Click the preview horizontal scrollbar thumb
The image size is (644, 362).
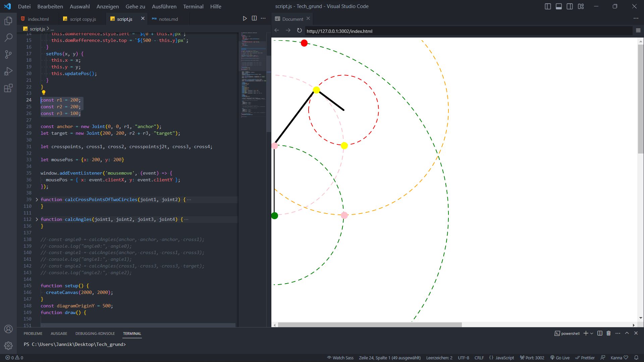pos(370,325)
